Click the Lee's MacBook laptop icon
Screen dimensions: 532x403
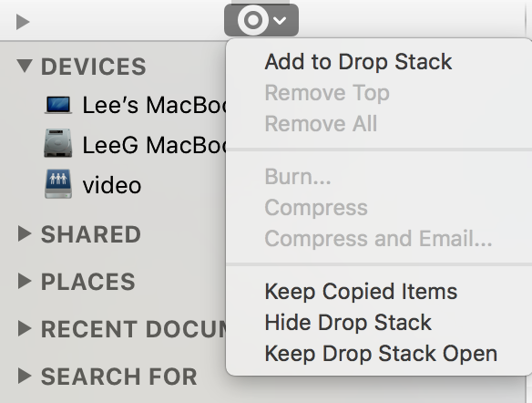coord(58,105)
